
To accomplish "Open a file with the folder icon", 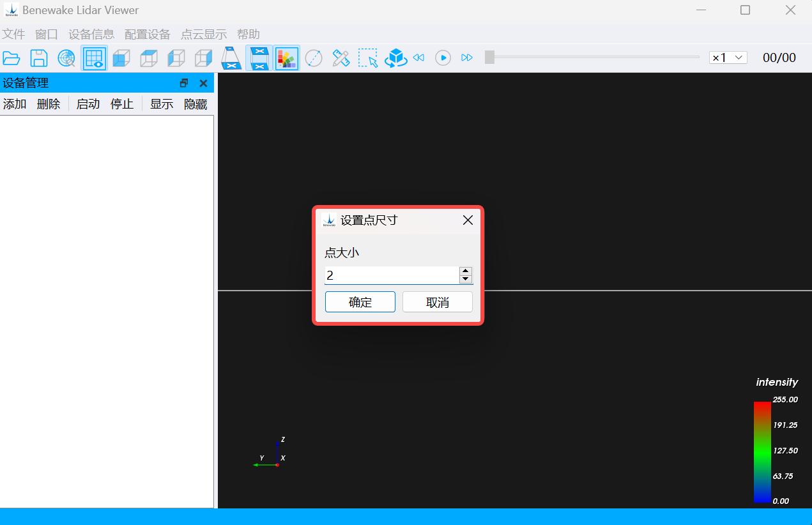I will [x=11, y=58].
